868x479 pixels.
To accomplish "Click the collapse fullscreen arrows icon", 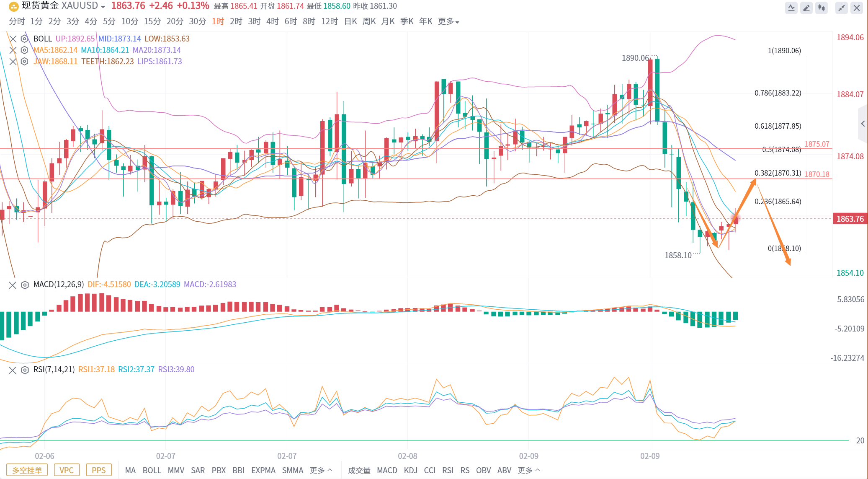I will click(x=842, y=8).
